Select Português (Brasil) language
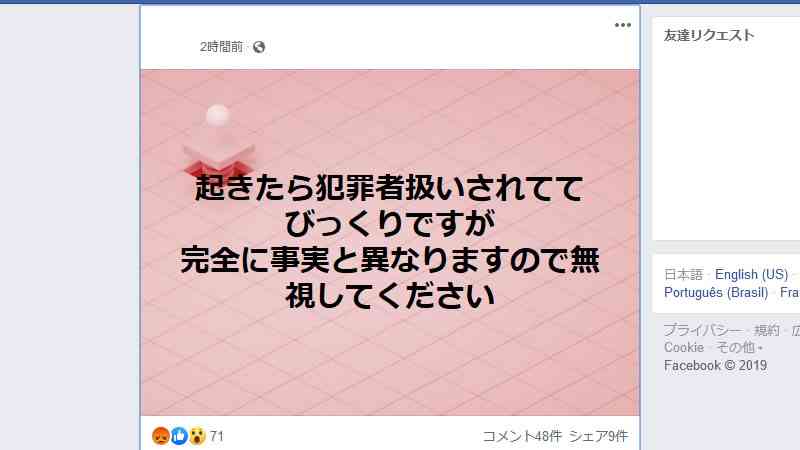The image size is (800, 450). [716, 293]
